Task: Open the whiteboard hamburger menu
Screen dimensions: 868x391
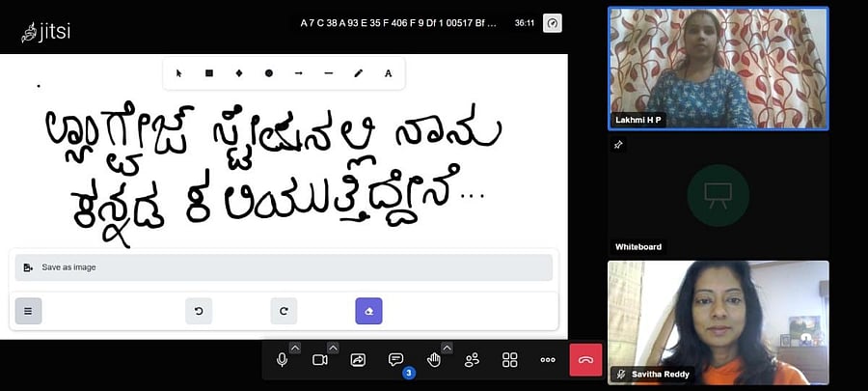Action: (x=28, y=311)
